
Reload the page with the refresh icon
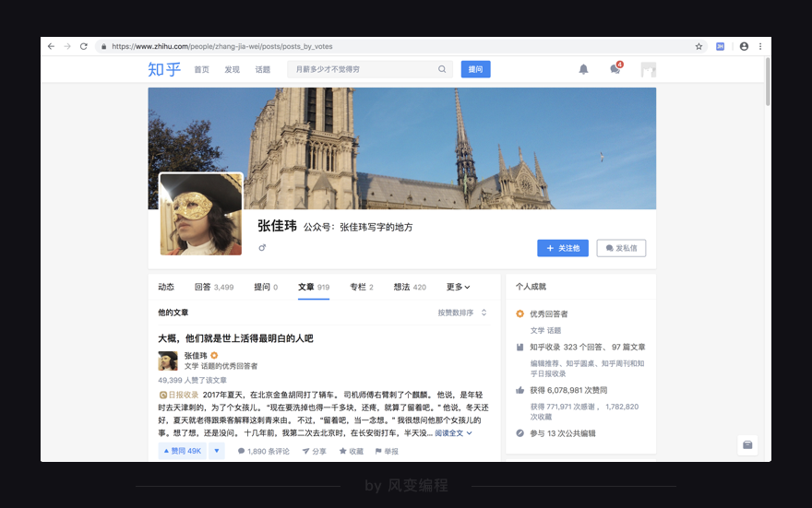coord(83,46)
